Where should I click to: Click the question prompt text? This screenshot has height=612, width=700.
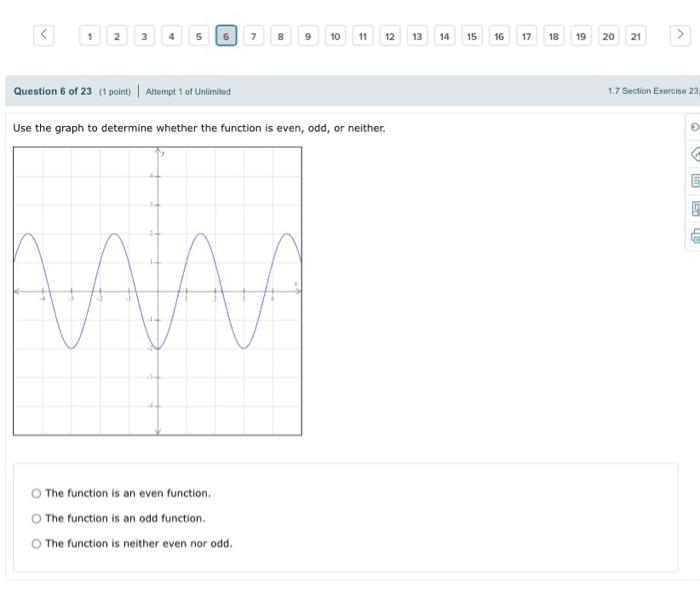tap(199, 128)
